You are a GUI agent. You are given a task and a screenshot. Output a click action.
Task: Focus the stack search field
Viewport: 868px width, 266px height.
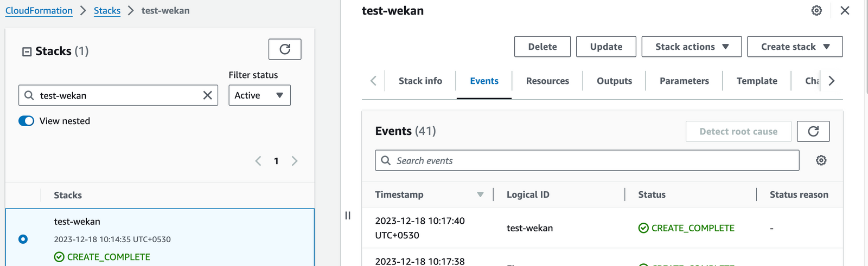118,95
